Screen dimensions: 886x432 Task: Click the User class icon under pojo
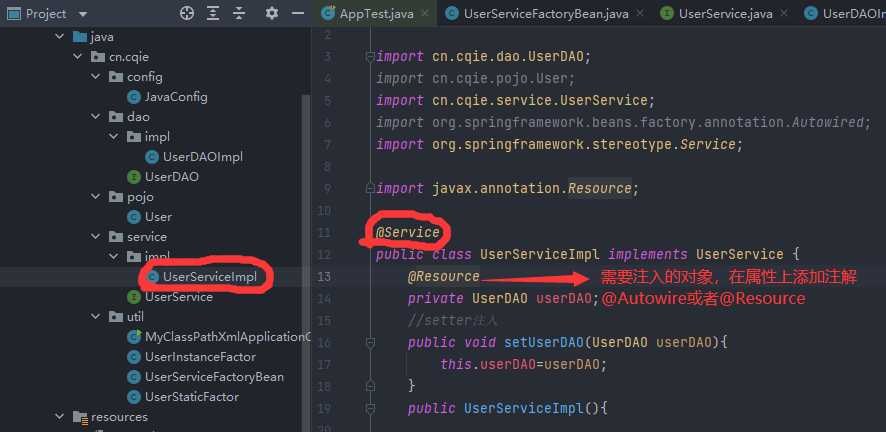coord(134,217)
